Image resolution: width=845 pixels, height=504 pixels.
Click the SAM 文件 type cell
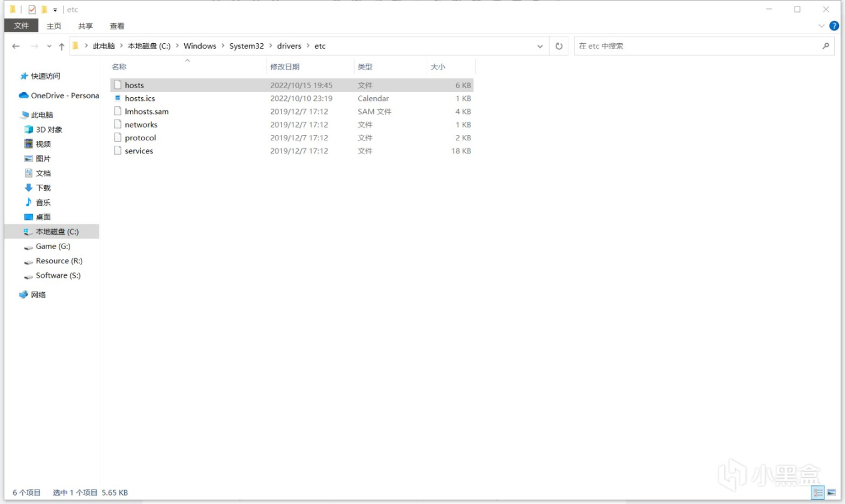(x=375, y=112)
